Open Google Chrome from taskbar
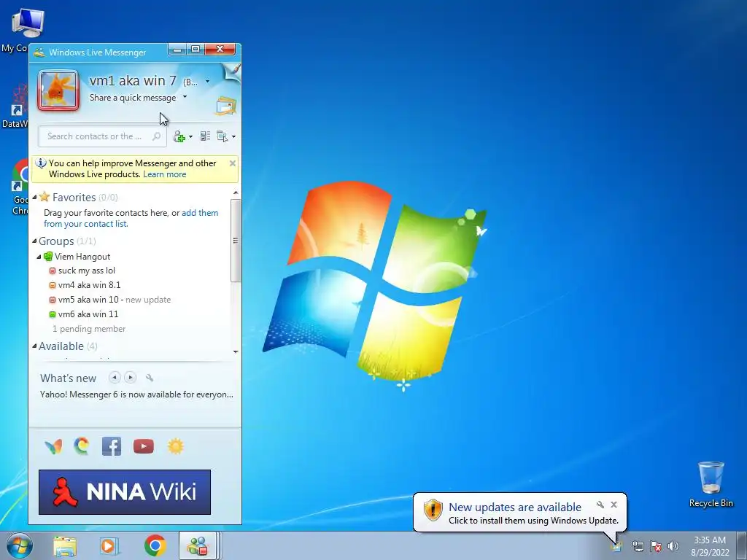Viewport: 747px width, 560px height. pyautogui.click(x=155, y=545)
